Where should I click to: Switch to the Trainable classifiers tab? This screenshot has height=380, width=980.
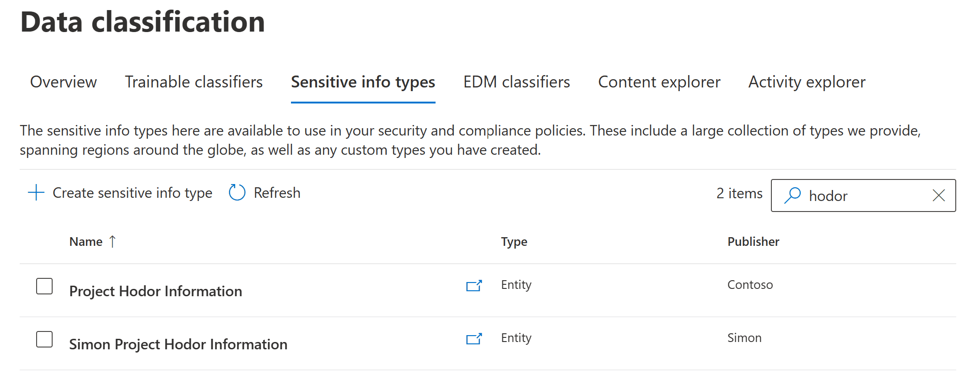194,82
